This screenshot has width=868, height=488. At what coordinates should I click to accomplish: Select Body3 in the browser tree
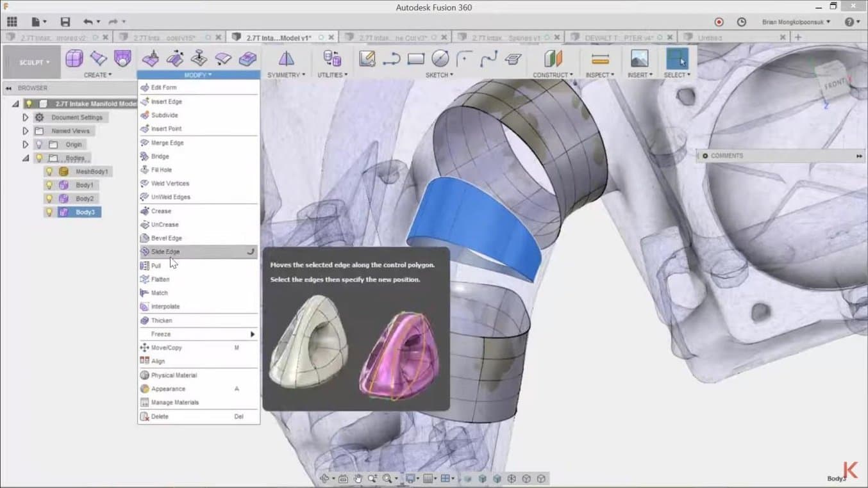(85, 212)
